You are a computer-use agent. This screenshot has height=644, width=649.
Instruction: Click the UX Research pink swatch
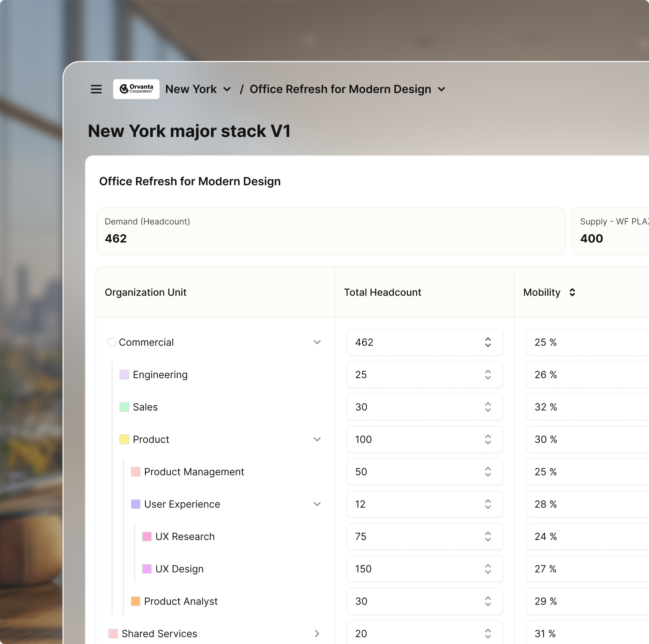click(x=147, y=536)
